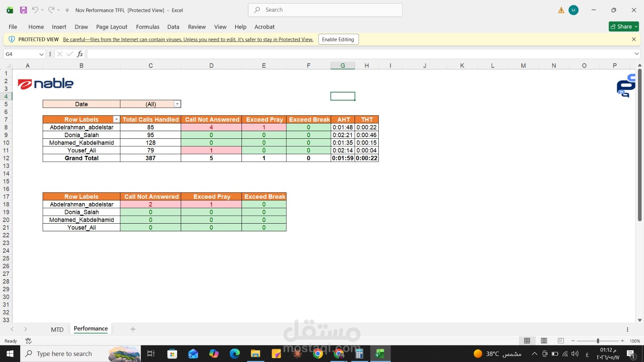Select the Mohamed_Kabdelhamid cell in row 10

(82, 143)
